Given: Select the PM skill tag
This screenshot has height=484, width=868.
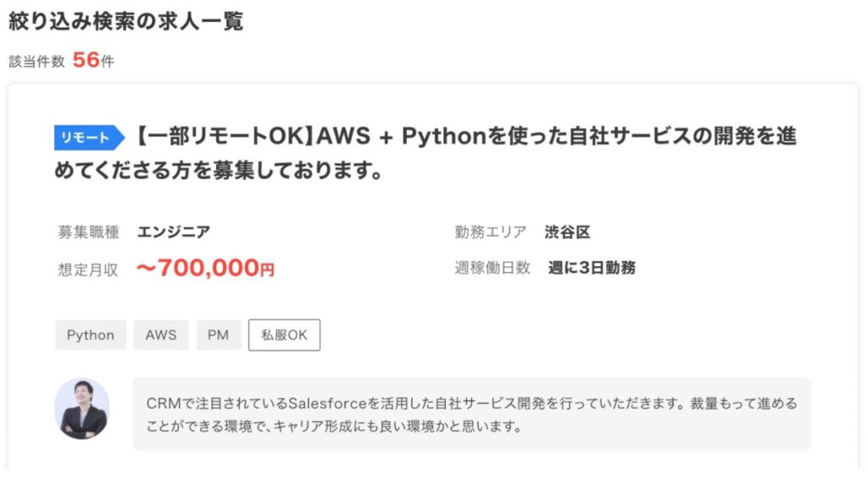Looking at the screenshot, I should (219, 335).
